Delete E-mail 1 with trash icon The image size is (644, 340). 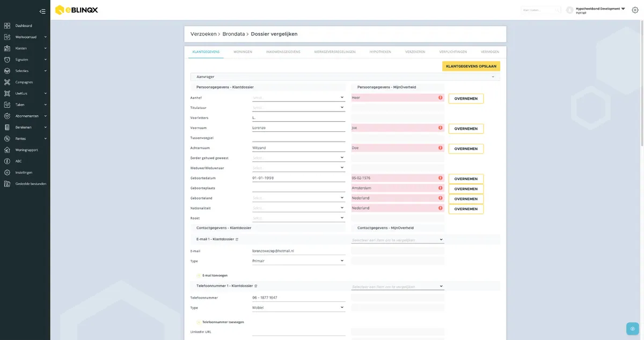237,239
